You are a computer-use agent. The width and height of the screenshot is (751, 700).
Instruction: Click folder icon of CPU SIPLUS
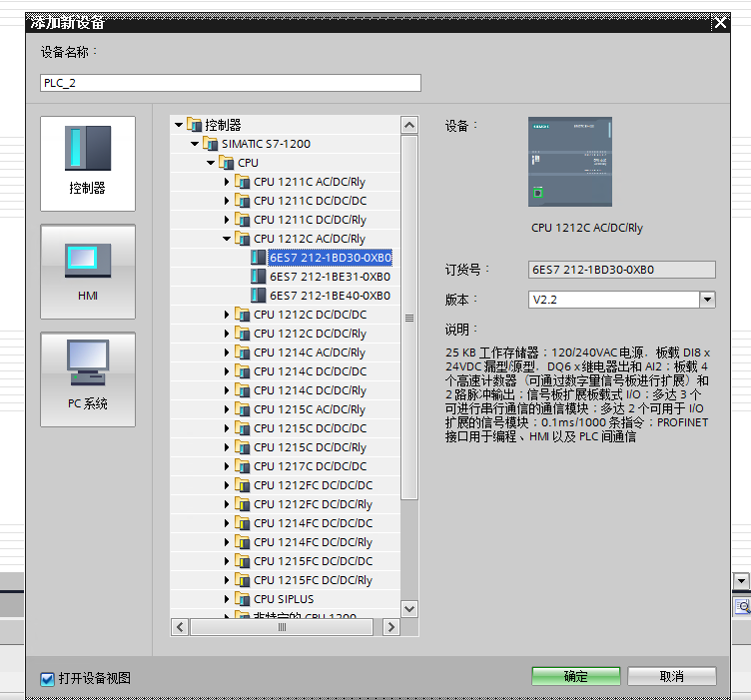pos(243,599)
